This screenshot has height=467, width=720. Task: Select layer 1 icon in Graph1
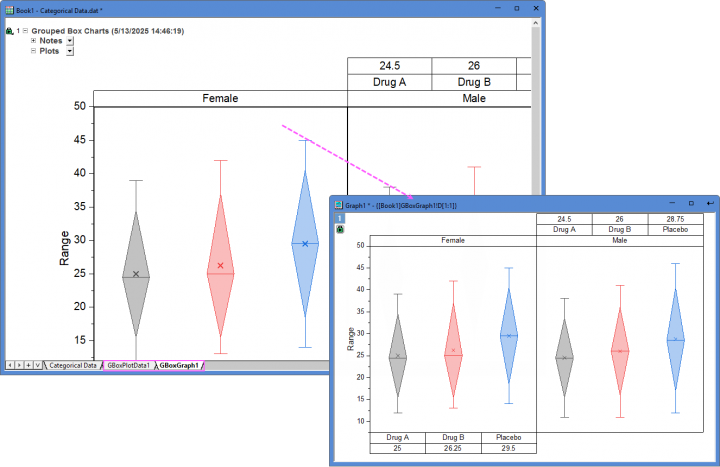pos(340,218)
